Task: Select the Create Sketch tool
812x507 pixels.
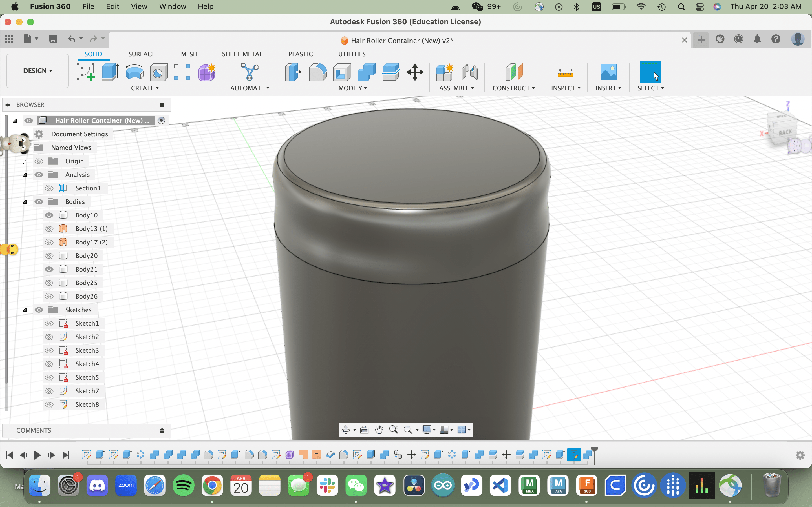Action: coord(86,72)
